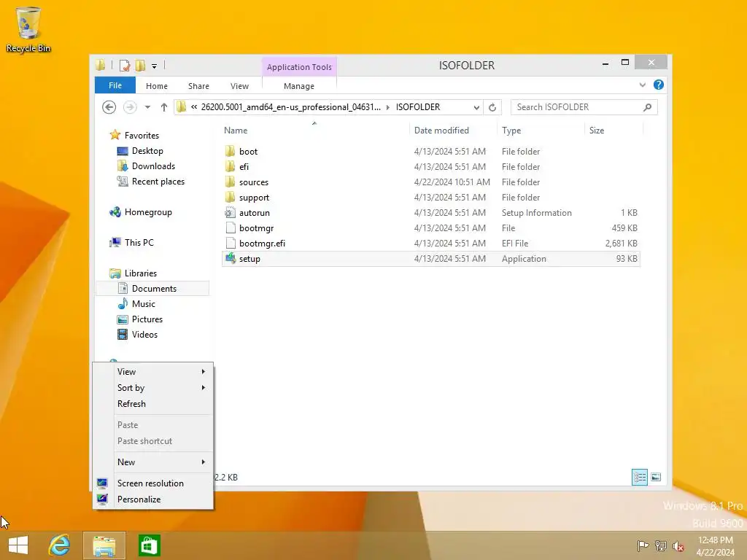Open the Documents library
The width and height of the screenshot is (747, 560).
(x=152, y=289)
